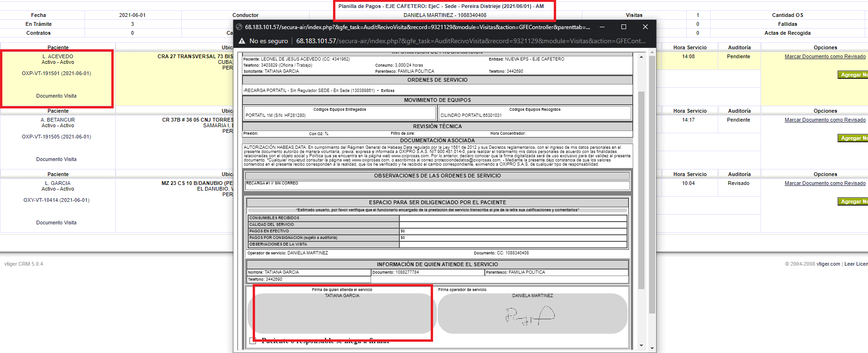Tick 'Paciente o responsable se niega a firmar' checkbox

(253, 341)
